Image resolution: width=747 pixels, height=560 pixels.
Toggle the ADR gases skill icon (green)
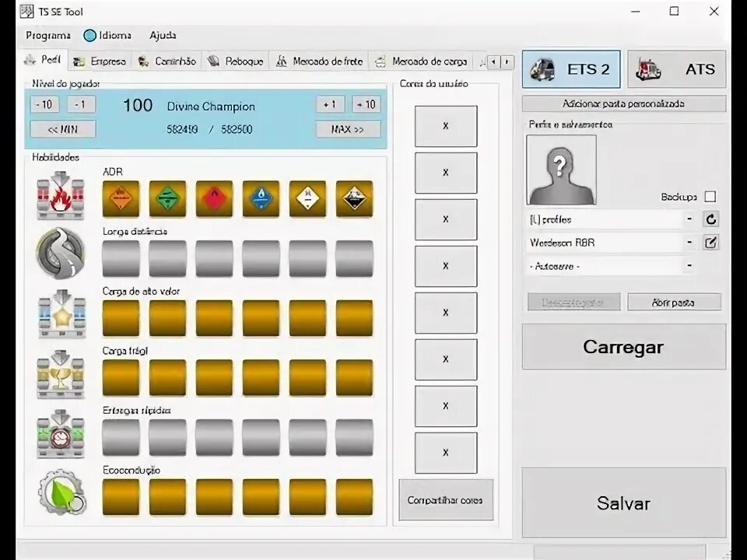click(168, 198)
